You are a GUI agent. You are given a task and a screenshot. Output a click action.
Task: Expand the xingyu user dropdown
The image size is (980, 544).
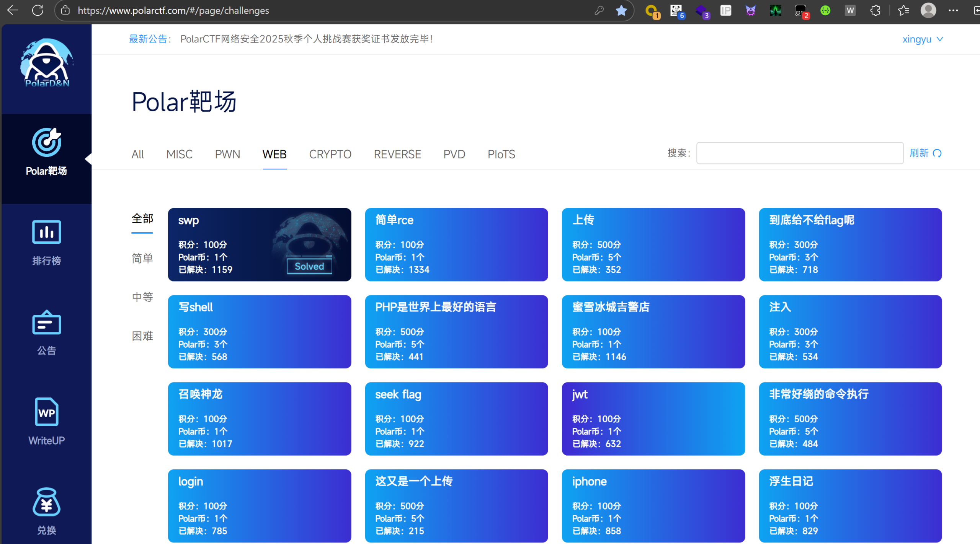922,39
